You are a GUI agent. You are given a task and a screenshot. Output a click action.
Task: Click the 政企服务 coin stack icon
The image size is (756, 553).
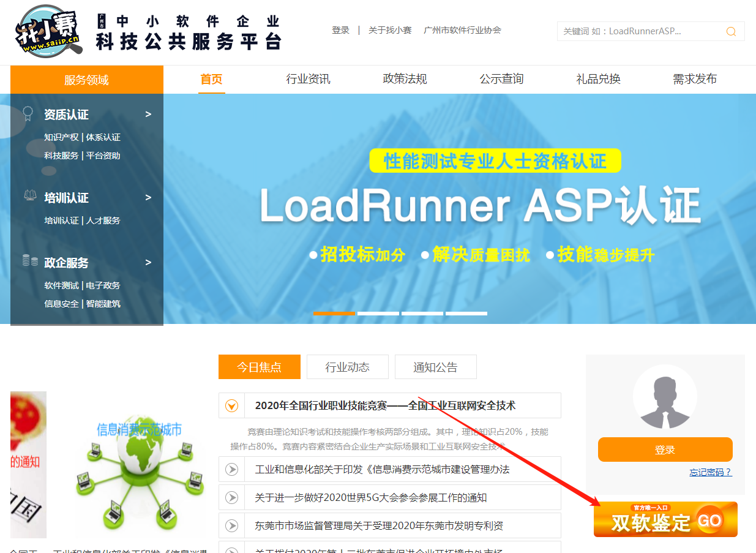click(30, 261)
